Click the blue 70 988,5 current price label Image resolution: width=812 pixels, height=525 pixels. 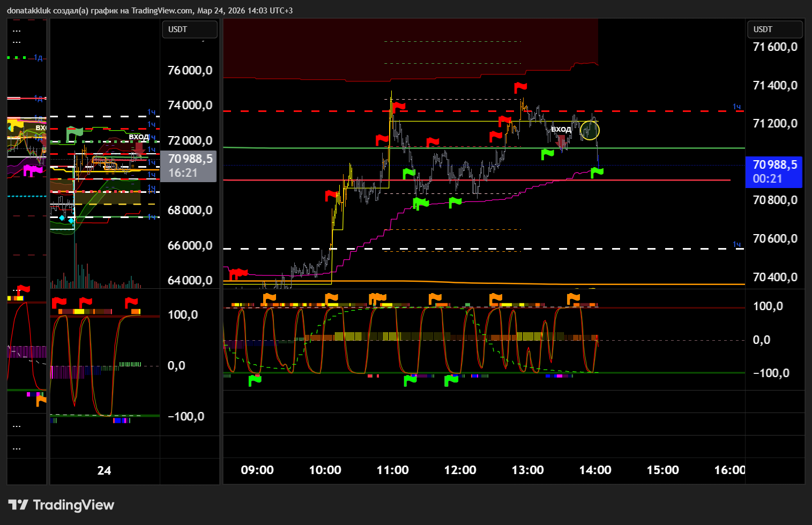pyautogui.click(x=774, y=171)
